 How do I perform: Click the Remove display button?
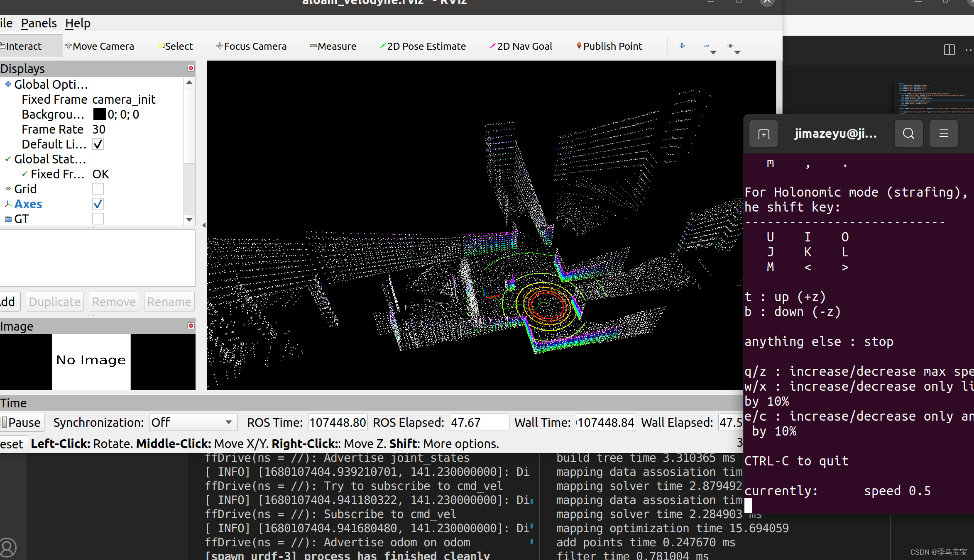[x=114, y=302]
